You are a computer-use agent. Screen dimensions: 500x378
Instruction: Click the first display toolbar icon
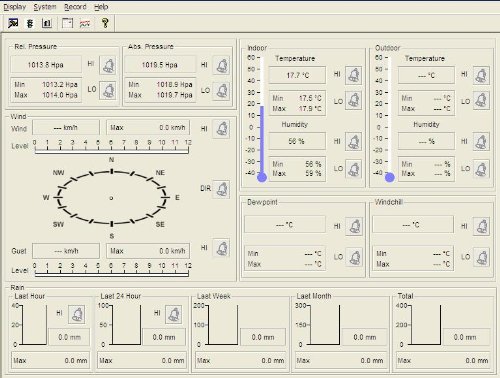(x=13, y=23)
